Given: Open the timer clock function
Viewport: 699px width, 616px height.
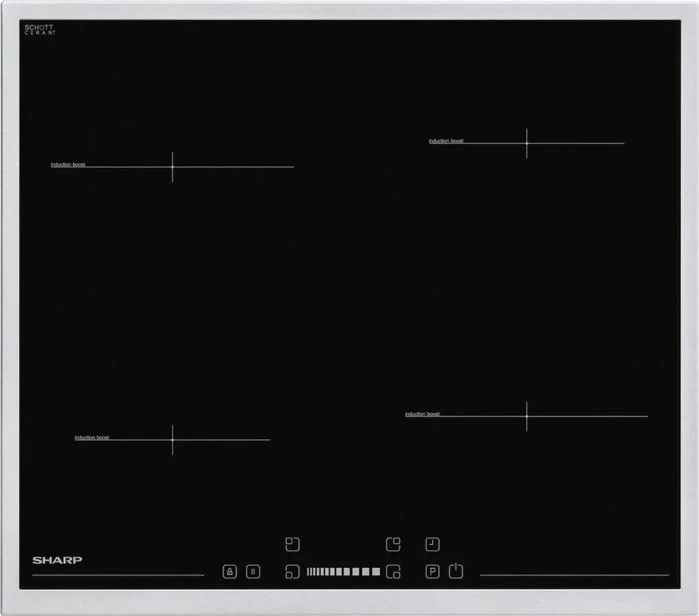Looking at the screenshot, I should point(432,544).
